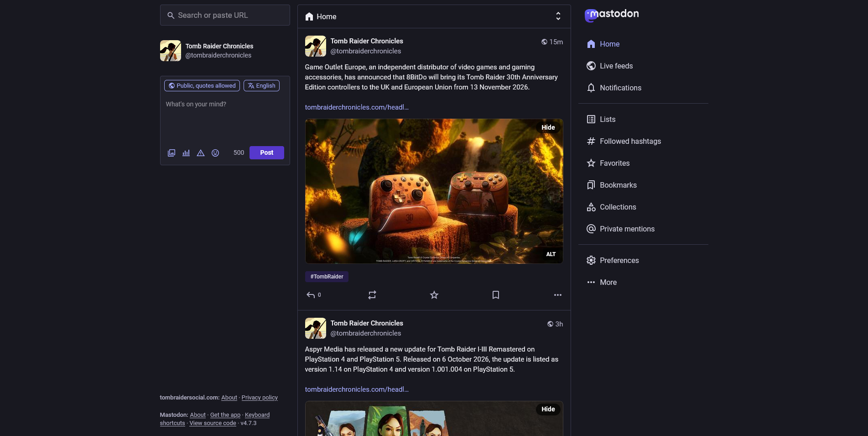Hide the Tomb Raider Remastered image

click(548, 409)
